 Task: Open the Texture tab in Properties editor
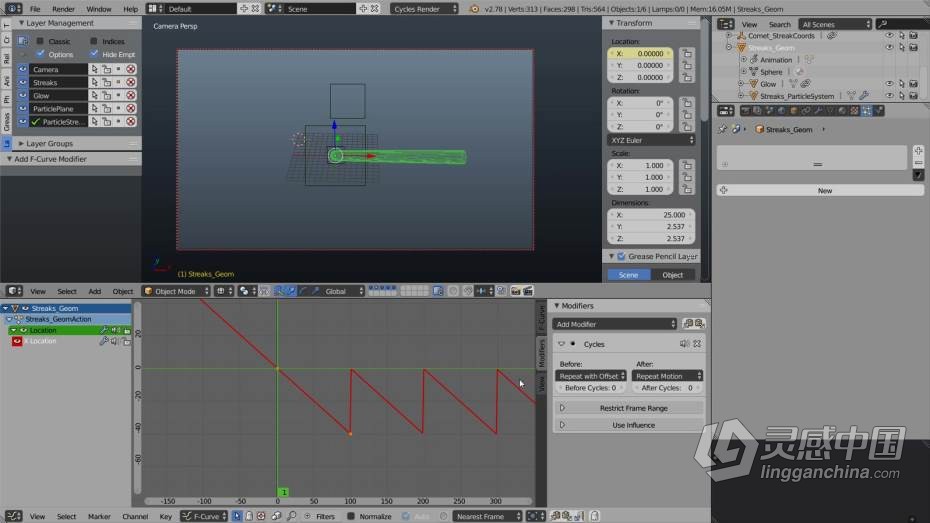click(854, 111)
